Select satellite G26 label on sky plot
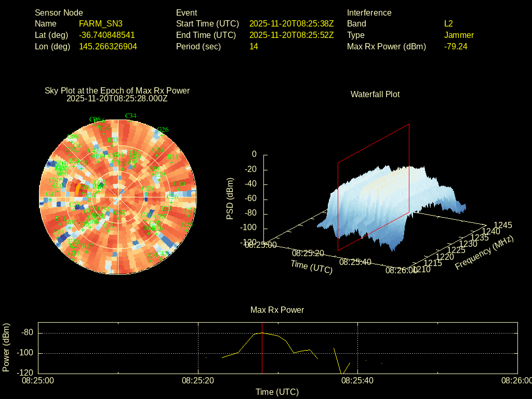The width and height of the screenshot is (532, 399). tap(163, 129)
